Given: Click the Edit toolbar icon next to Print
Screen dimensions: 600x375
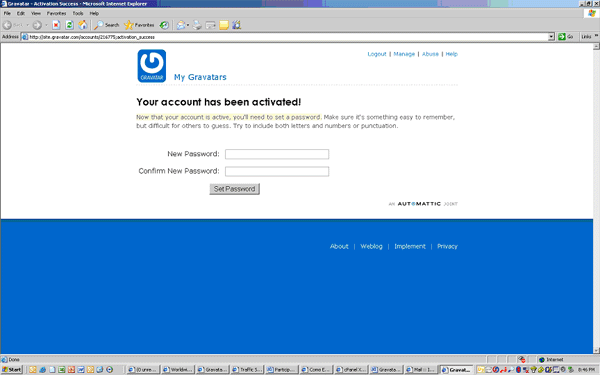Looking at the screenshot, I should pyautogui.click(x=210, y=25).
